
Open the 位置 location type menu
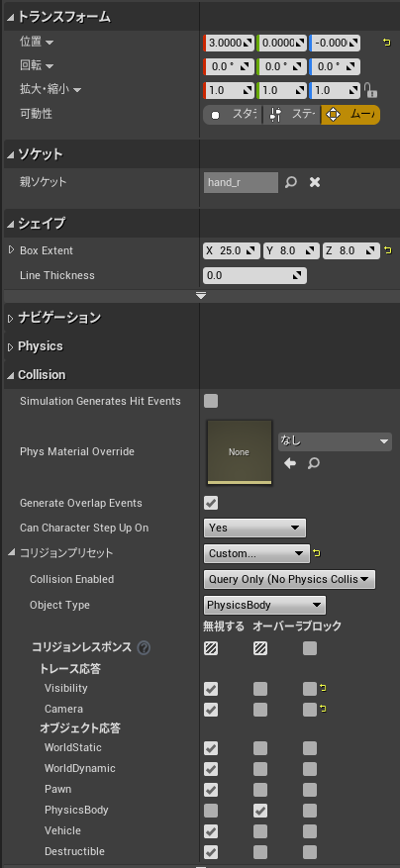coord(37,43)
